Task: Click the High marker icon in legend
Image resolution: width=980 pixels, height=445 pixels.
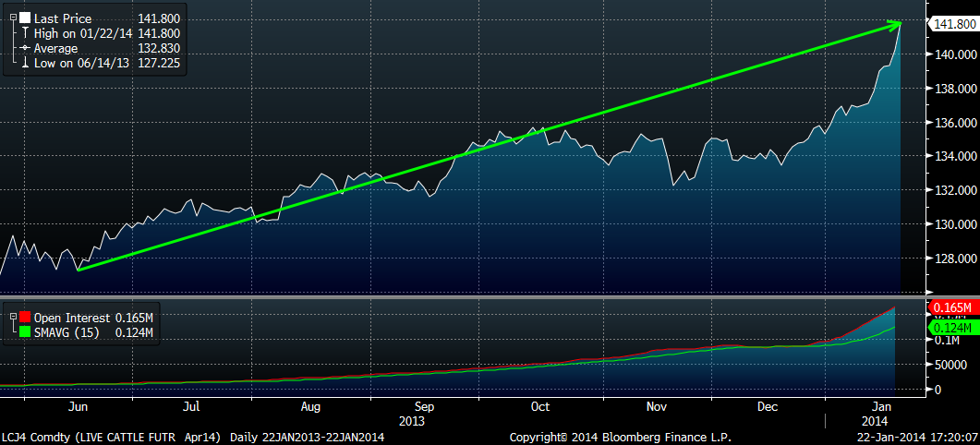Action: [x=25, y=33]
